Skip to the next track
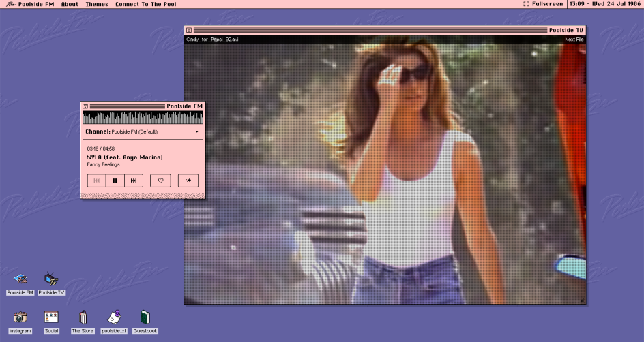 [x=134, y=181]
